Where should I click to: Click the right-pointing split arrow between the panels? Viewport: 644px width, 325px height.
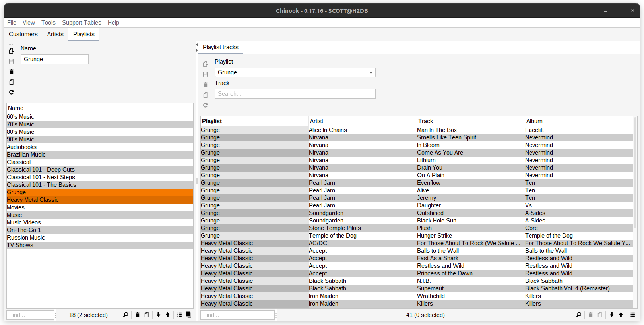[x=197, y=50]
